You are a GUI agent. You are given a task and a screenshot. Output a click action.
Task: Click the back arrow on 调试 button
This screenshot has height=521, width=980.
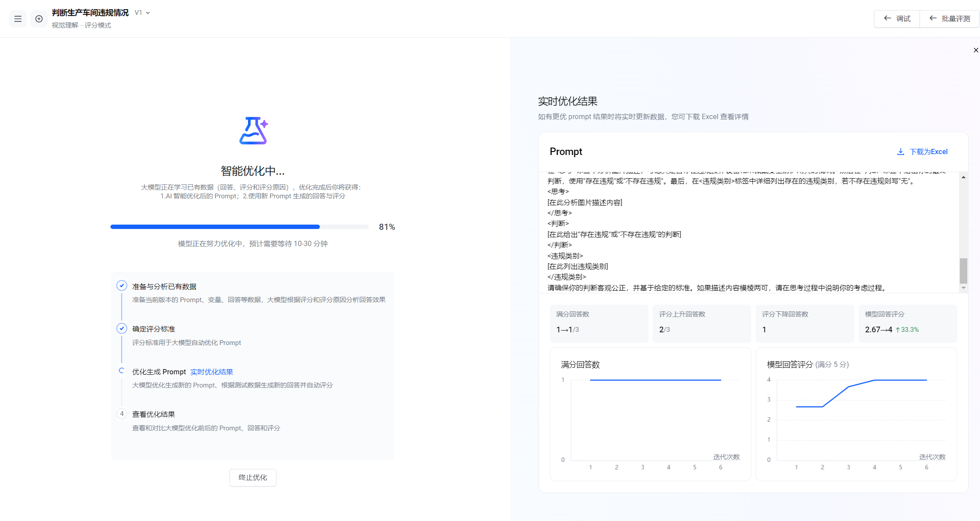[888, 18]
